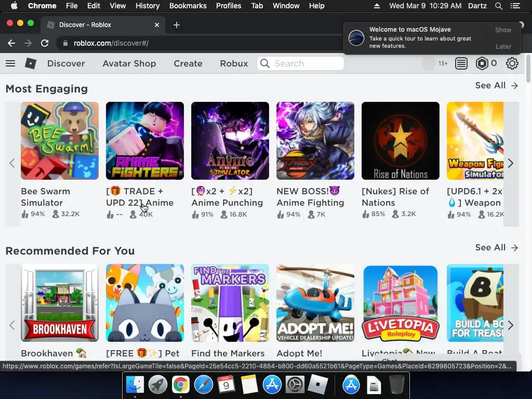Open Safari from the dock

coord(203,385)
